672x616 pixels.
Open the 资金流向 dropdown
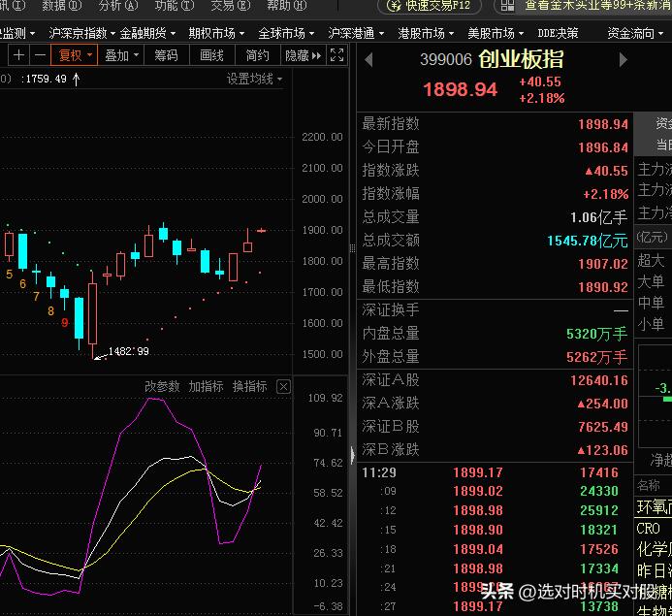coord(635,33)
